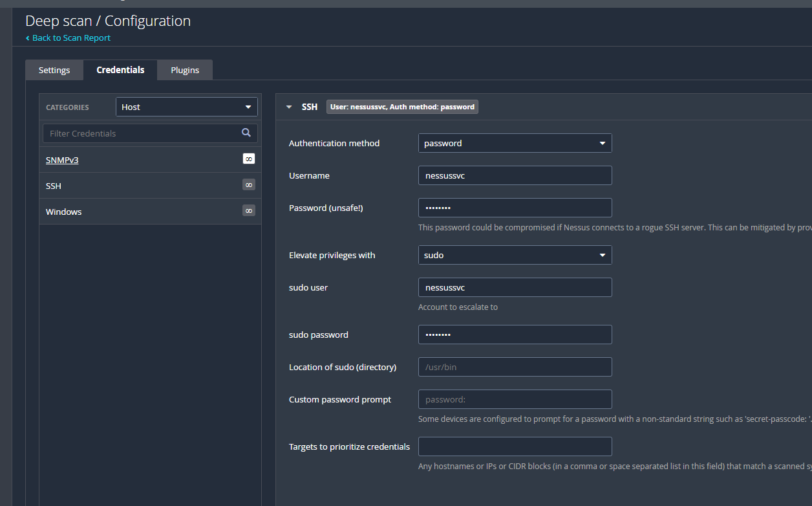Click the 'Location of sudo (directory)' label
This screenshot has width=812, height=506.
(x=343, y=367)
